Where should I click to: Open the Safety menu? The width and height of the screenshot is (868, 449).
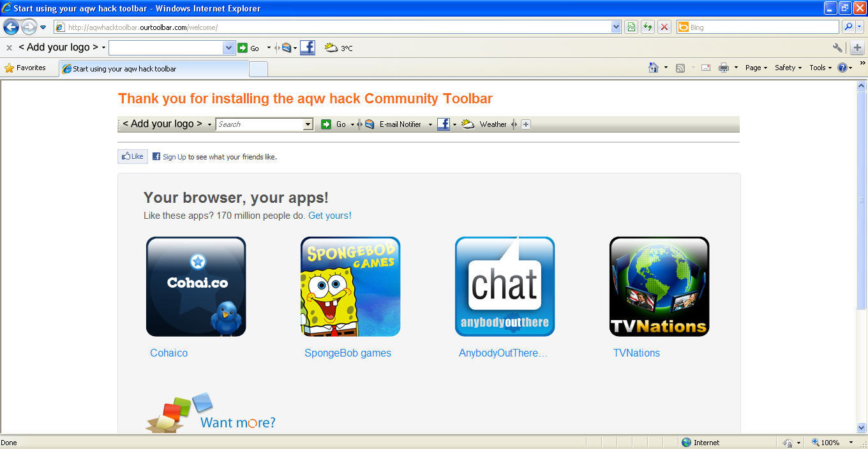788,68
